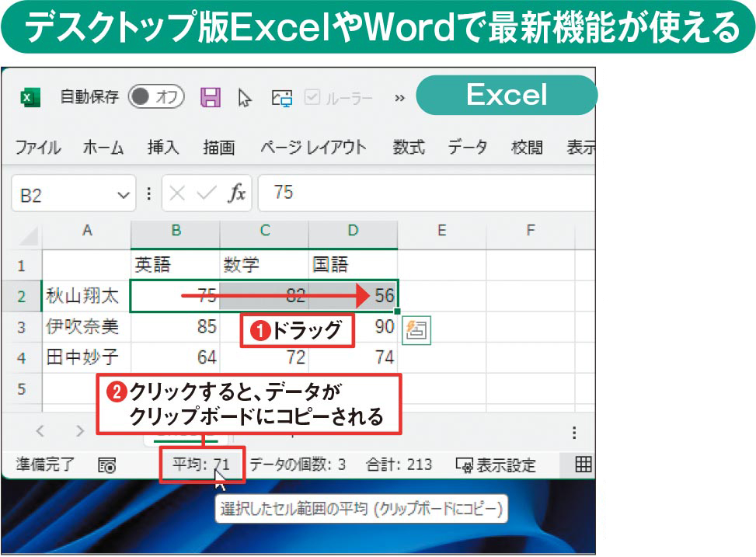Open the 数式 ribbon tab
Viewport: 756px width, 557px height.
pyautogui.click(x=409, y=147)
